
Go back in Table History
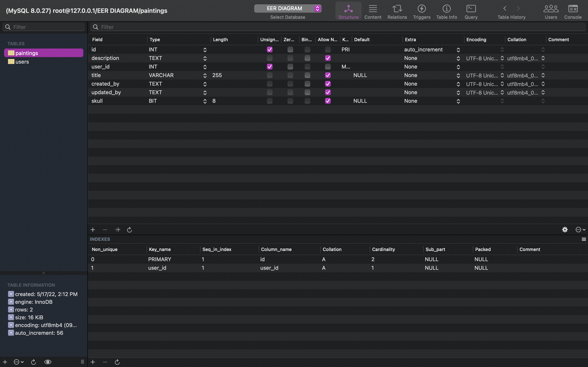[505, 9]
